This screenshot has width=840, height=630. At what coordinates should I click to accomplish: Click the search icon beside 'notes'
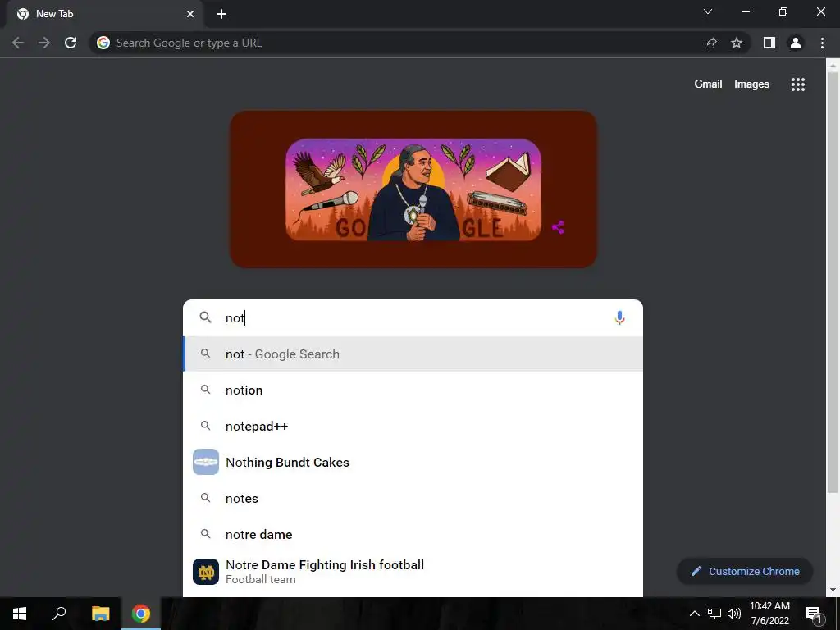coord(205,498)
